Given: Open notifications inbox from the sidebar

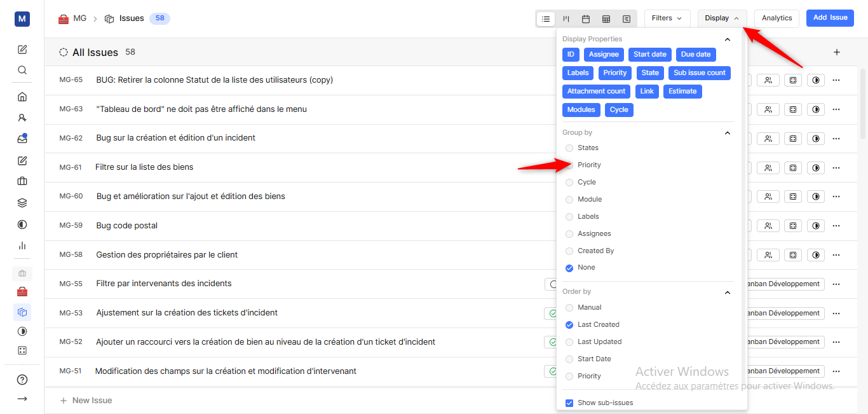Looking at the screenshot, I should click(x=22, y=139).
